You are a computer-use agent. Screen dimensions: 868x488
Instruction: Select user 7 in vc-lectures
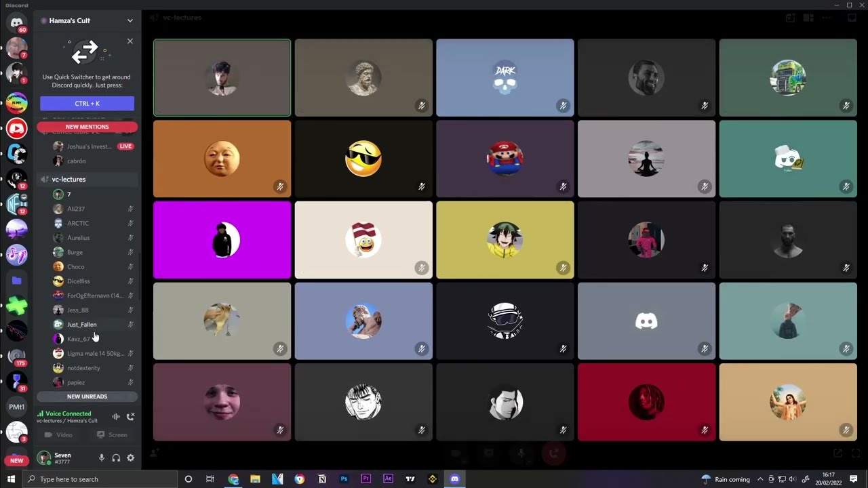pos(92,195)
